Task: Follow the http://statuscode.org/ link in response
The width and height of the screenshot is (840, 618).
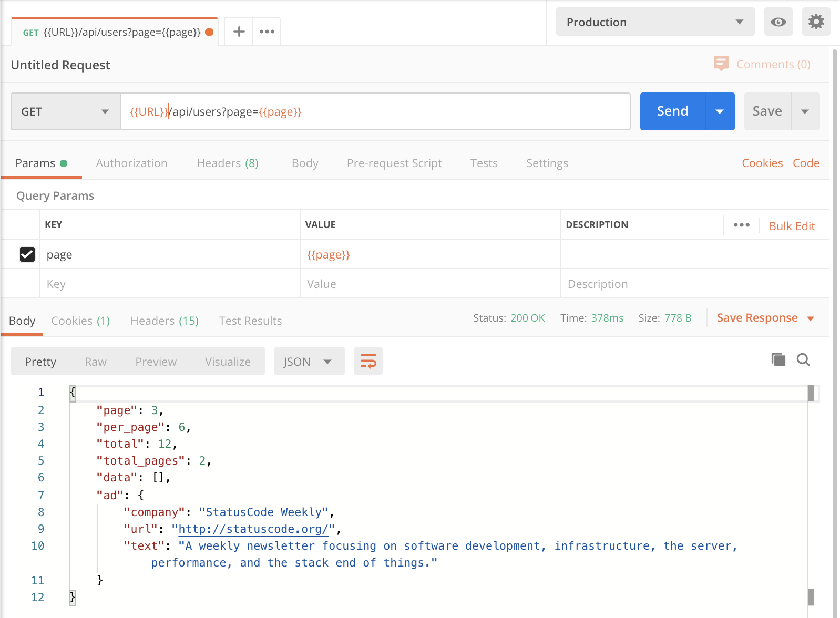Action: point(253,529)
